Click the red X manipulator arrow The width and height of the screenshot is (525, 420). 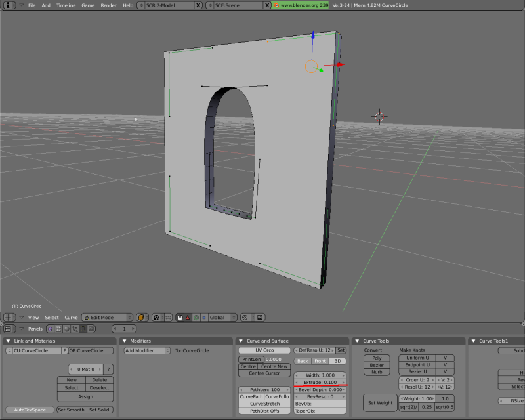click(x=341, y=64)
